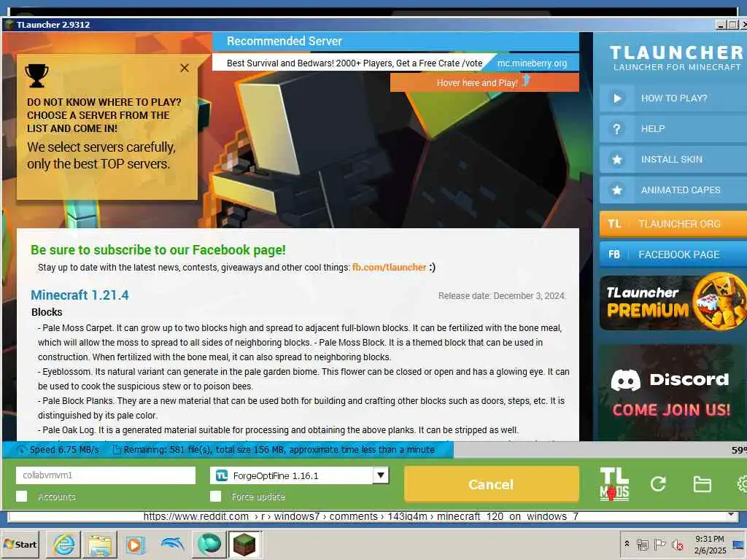Click the question mark Help icon
Screen dimensions: 747x560
617,129
